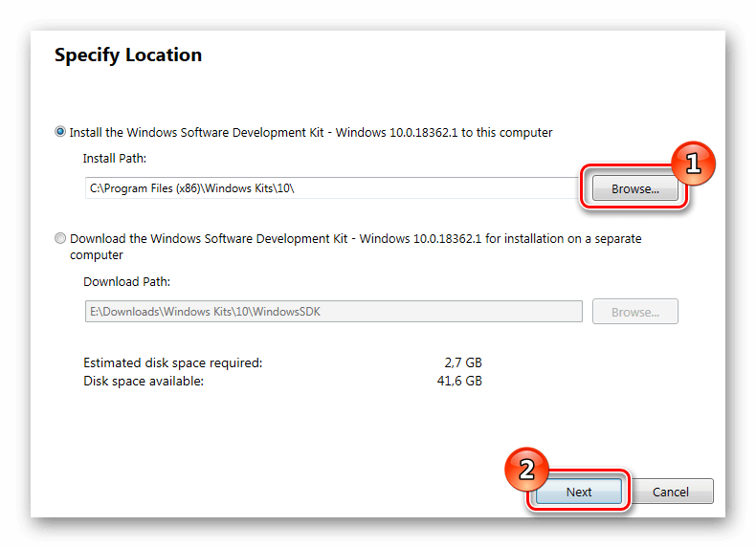Select the Install to this computer radio button
This screenshot has width=756, height=548.
coord(59,132)
